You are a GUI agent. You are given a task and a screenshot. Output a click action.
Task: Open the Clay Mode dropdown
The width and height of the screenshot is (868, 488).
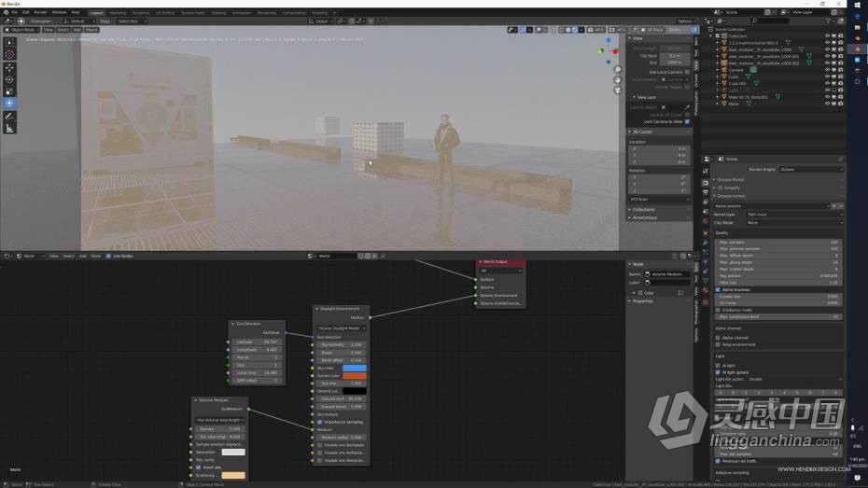(794, 222)
